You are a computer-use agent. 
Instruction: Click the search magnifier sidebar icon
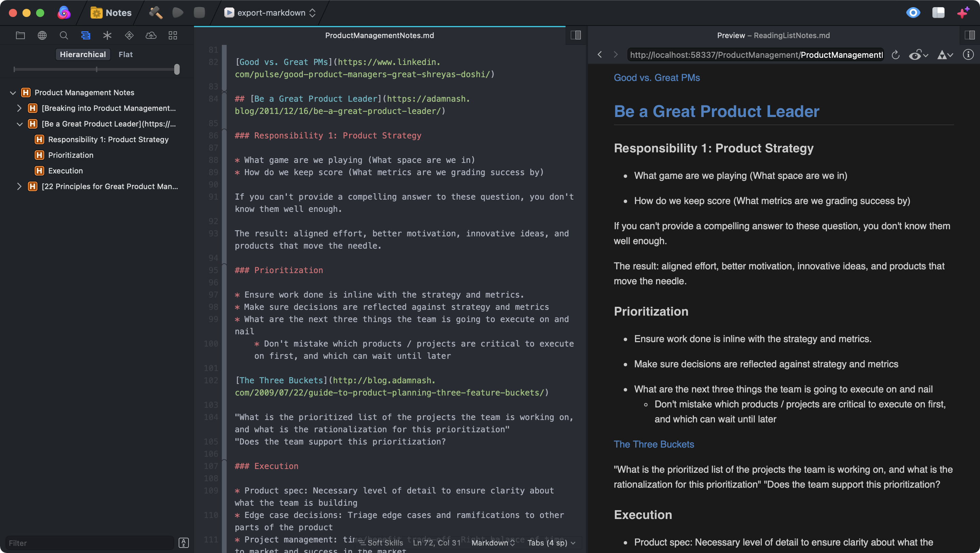[64, 35]
